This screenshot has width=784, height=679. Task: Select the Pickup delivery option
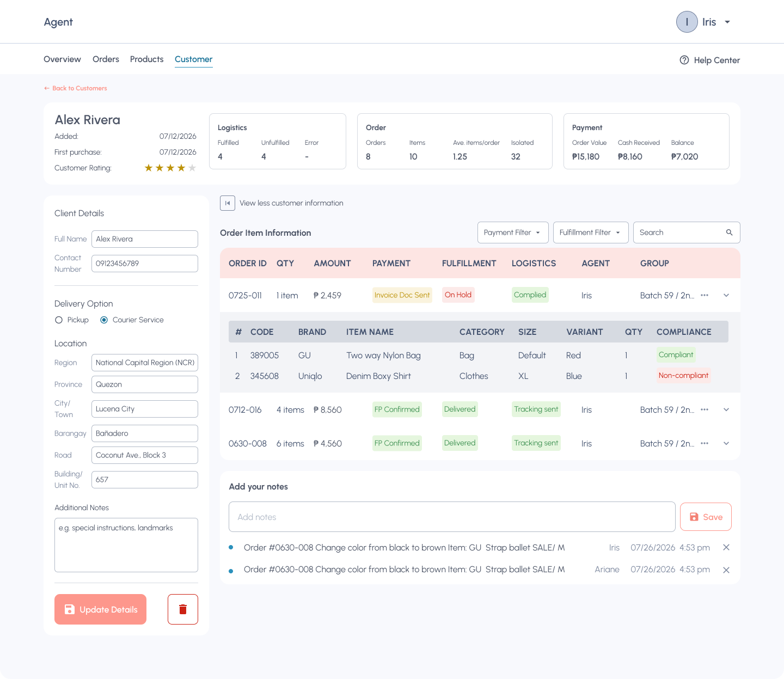(x=59, y=320)
